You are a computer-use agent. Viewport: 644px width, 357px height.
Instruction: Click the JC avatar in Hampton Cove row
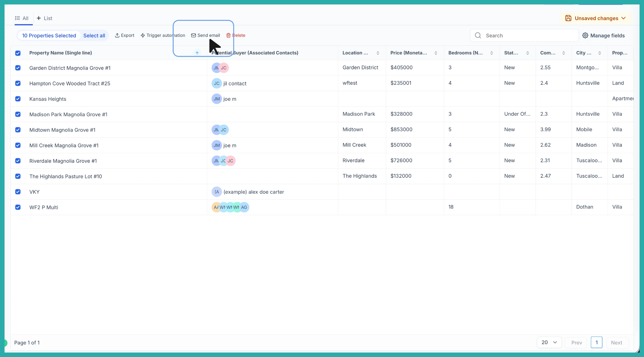[x=217, y=83]
